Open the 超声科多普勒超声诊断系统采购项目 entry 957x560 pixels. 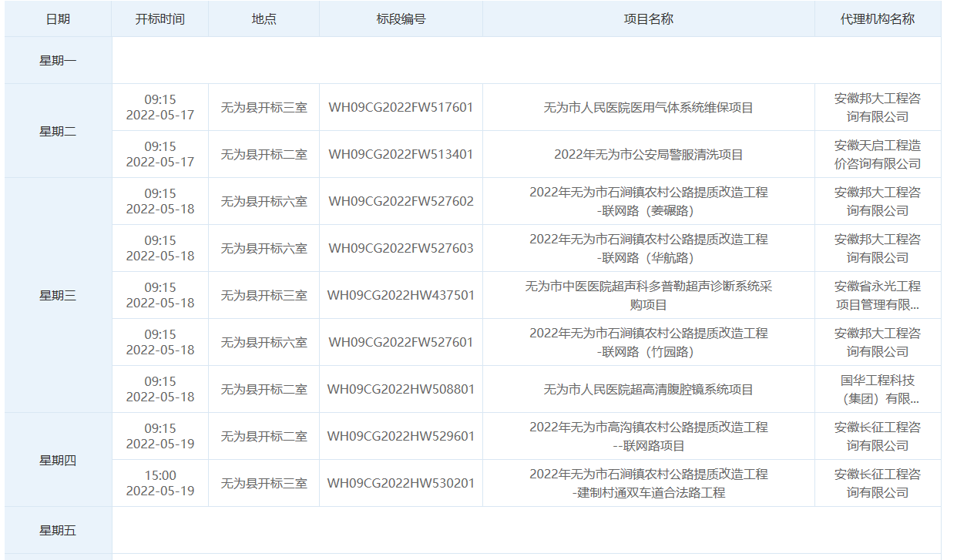pyautogui.click(x=648, y=296)
